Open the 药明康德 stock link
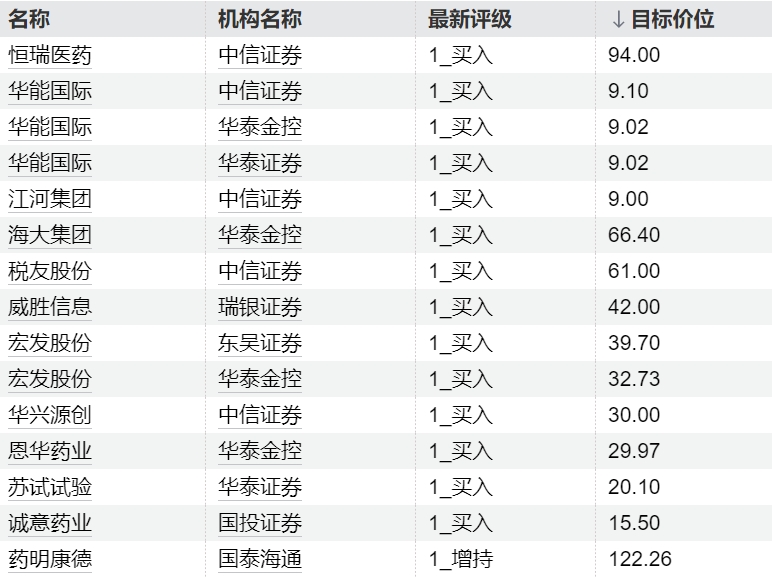 pos(50,559)
